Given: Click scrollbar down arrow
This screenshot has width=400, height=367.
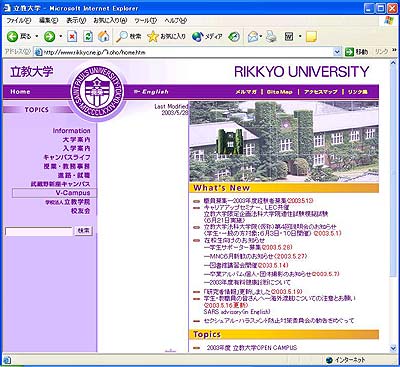Looking at the screenshot, I should pos(394,348).
